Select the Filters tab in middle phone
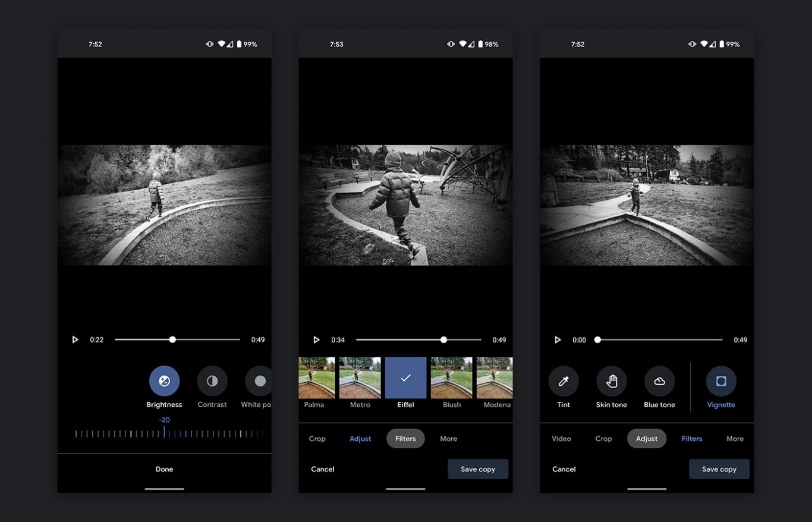This screenshot has height=522, width=812. pyautogui.click(x=405, y=439)
